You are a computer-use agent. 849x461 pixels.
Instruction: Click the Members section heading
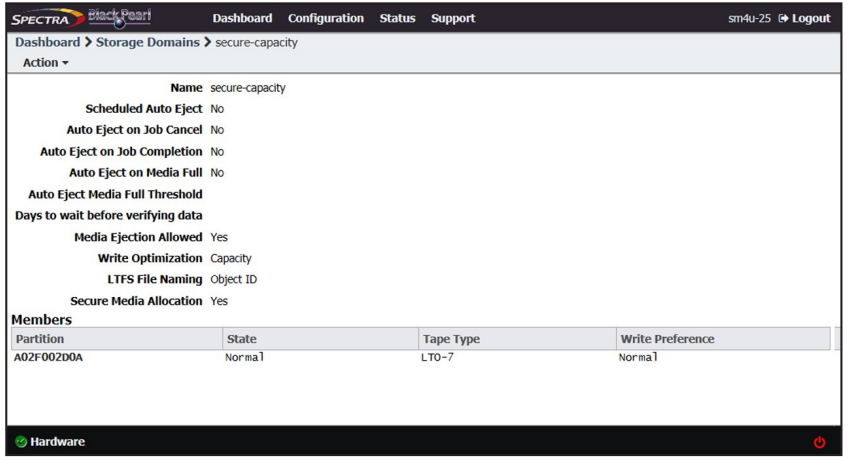41,320
